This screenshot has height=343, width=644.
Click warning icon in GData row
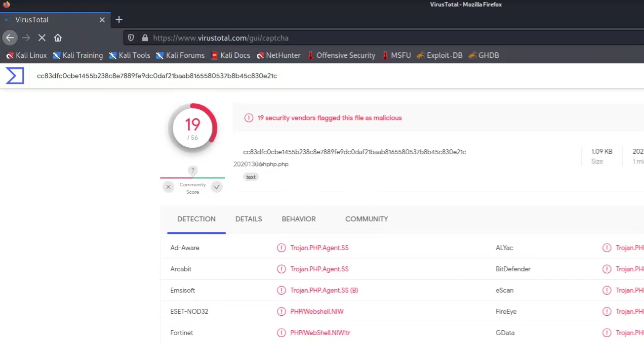tap(607, 333)
